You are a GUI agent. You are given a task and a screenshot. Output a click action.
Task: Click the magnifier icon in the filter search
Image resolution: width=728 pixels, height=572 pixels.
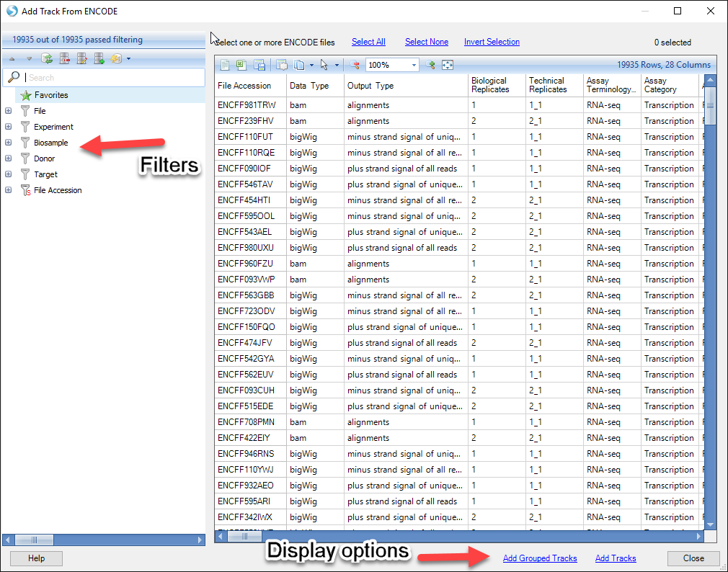14,76
